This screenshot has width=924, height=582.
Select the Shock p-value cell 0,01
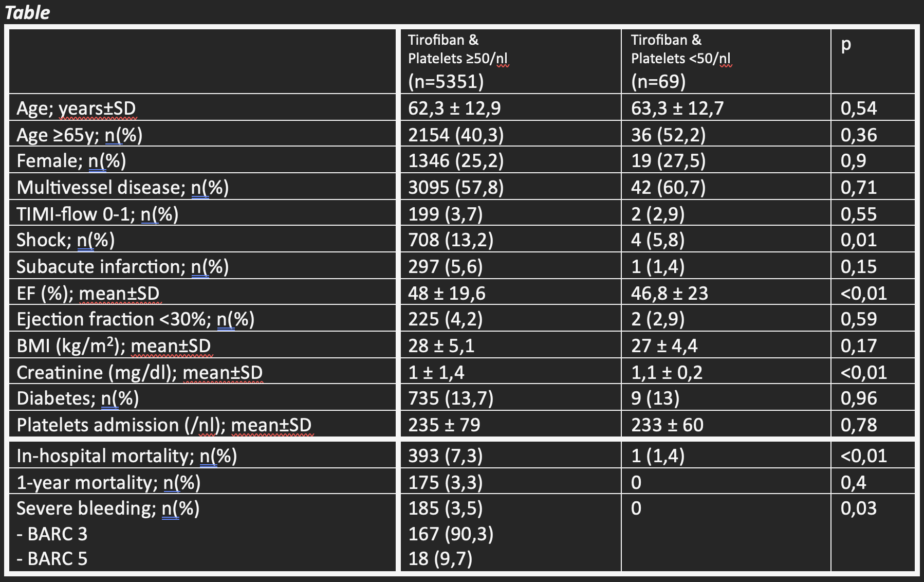pos(859,240)
